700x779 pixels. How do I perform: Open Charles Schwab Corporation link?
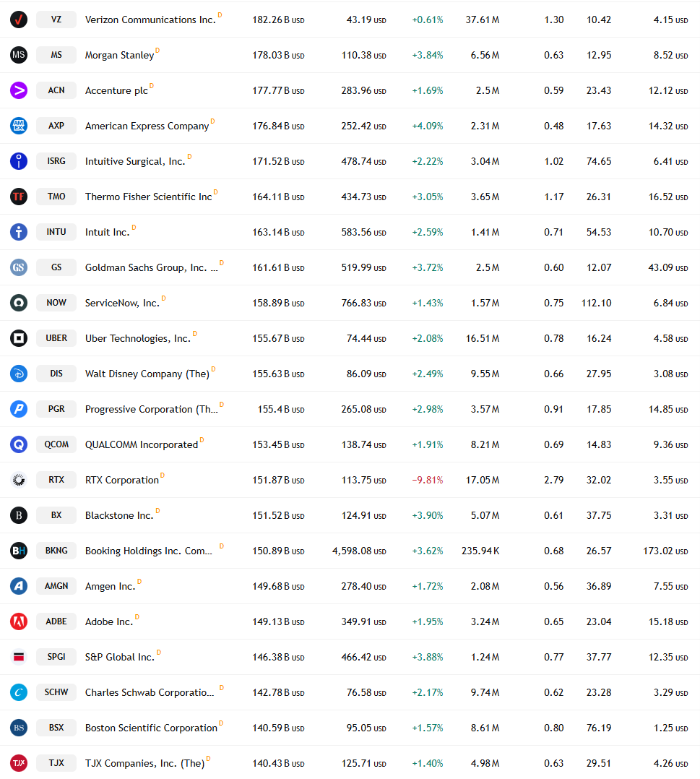tap(150, 692)
